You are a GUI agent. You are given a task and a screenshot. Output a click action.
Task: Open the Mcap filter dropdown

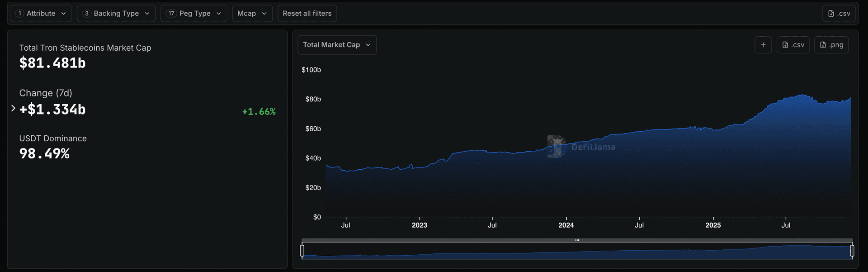point(252,14)
